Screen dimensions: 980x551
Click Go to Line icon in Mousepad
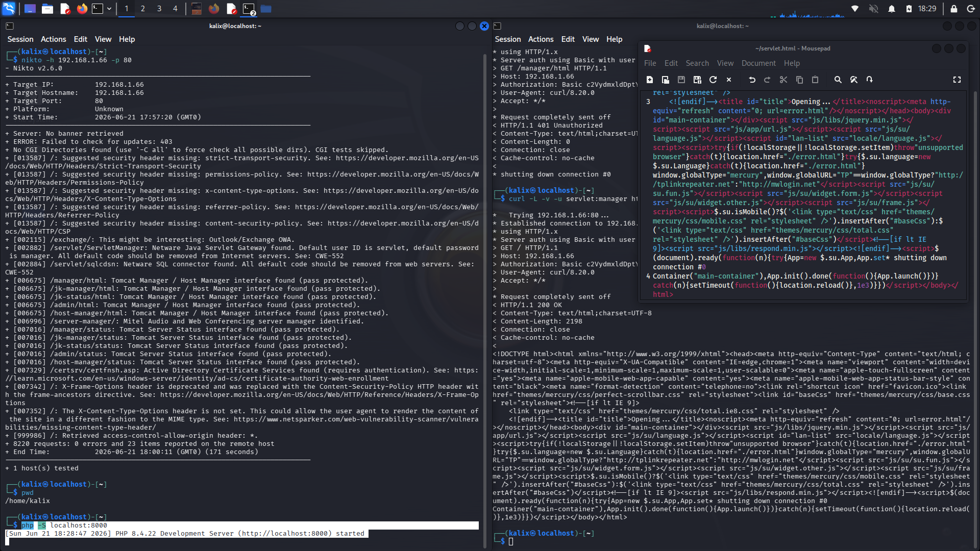[x=869, y=80]
